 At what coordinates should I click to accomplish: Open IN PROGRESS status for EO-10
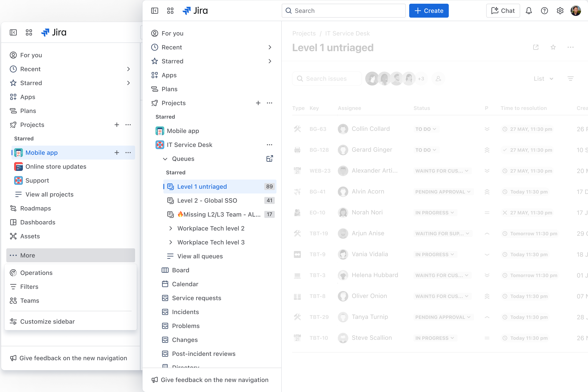click(x=435, y=213)
